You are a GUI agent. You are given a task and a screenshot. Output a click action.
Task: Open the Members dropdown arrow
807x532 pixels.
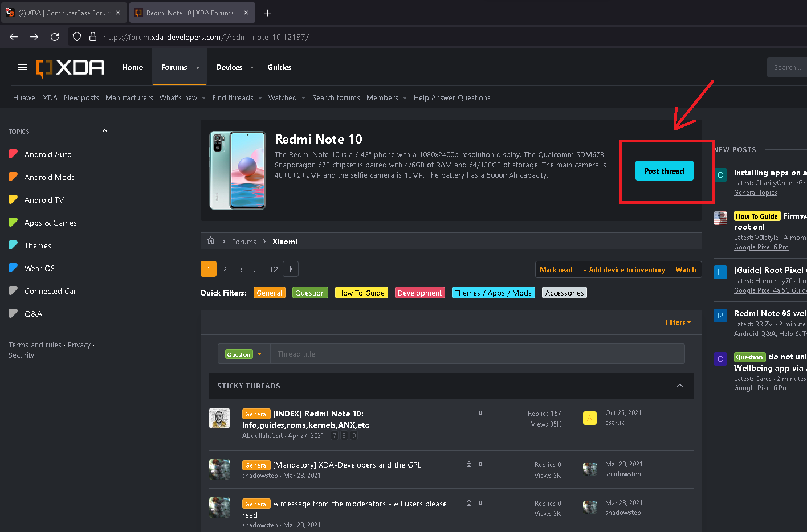pyautogui.click(x=405, y=98)
